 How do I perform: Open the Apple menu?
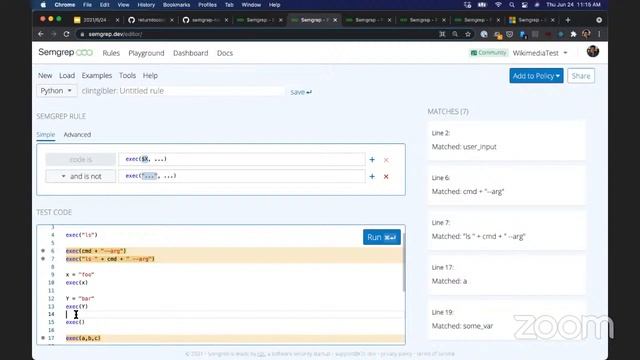click(43, 5)
